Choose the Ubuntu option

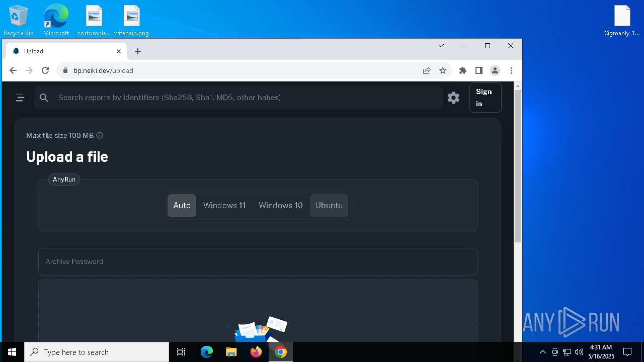click(x=329, y=206)
